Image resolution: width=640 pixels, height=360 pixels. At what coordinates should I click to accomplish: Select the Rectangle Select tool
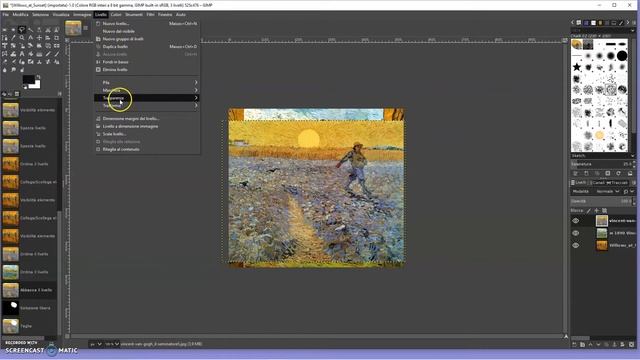tap(4, 29)
